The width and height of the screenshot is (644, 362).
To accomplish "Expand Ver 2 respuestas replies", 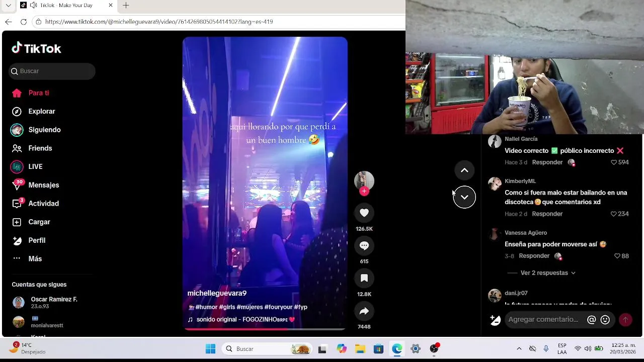I will pyautogui.click(x=548, y=273).
